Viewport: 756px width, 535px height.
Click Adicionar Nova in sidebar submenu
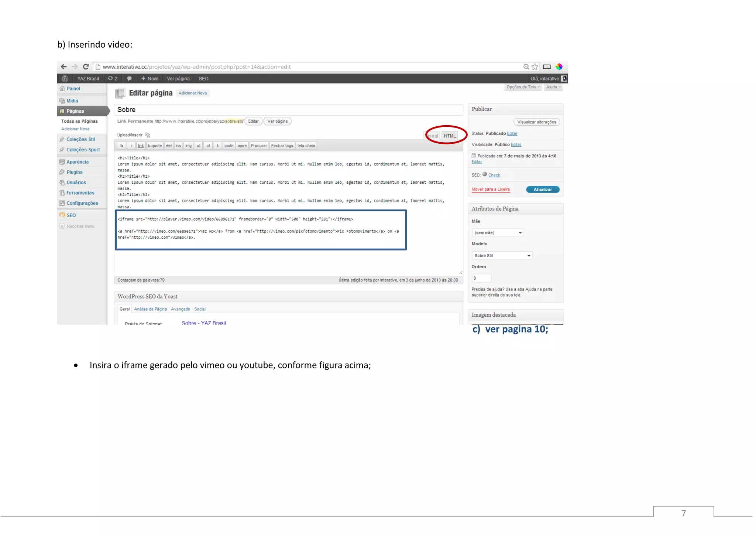coord(75,129)
